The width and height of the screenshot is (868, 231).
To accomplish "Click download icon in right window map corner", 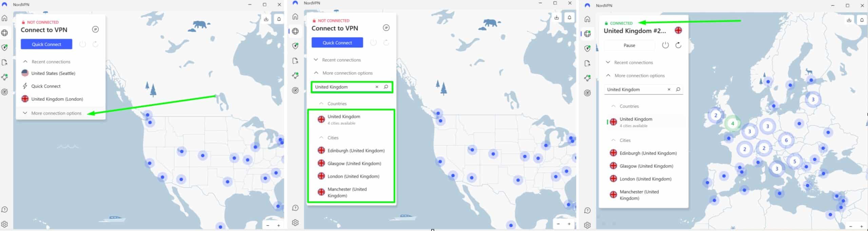I will click(849, 20).
